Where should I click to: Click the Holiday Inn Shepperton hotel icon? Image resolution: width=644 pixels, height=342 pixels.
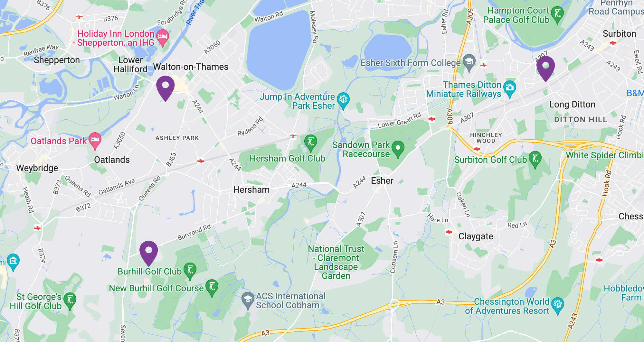tap(162, 38)
